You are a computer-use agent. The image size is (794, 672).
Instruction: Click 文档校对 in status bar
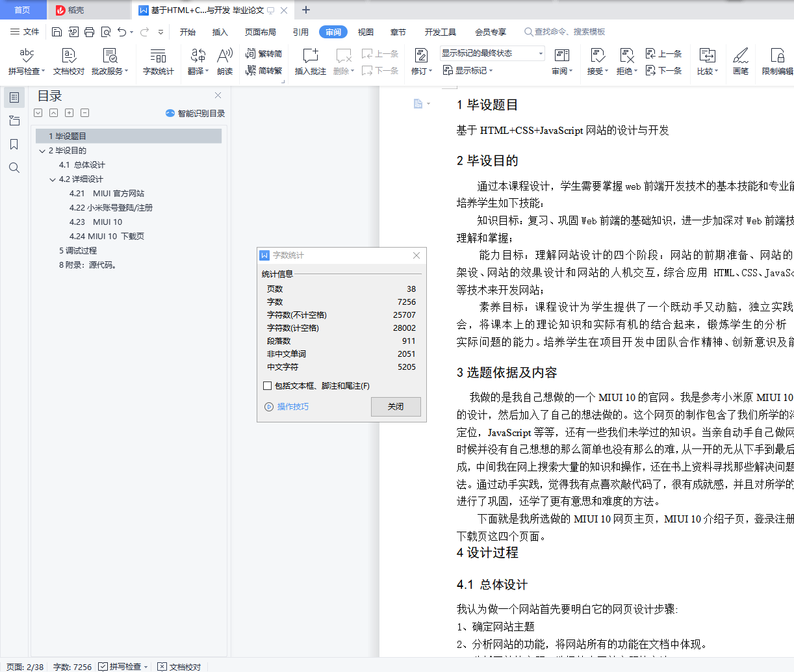tap(179, 667)
